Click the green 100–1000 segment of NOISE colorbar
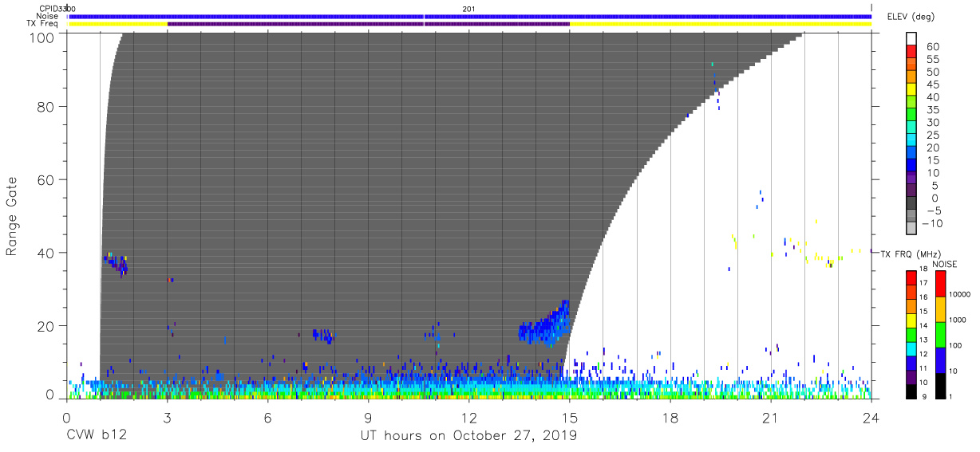980x452 pixels. pos(941,334)
